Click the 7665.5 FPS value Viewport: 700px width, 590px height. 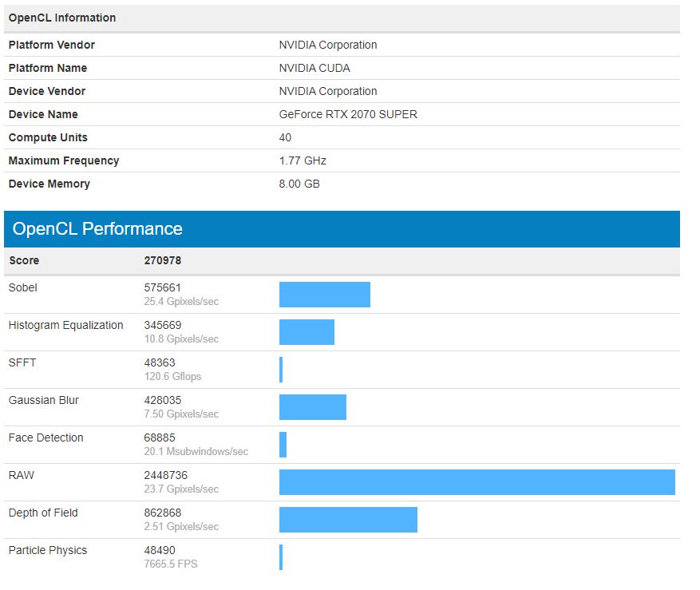coord(171,564)
